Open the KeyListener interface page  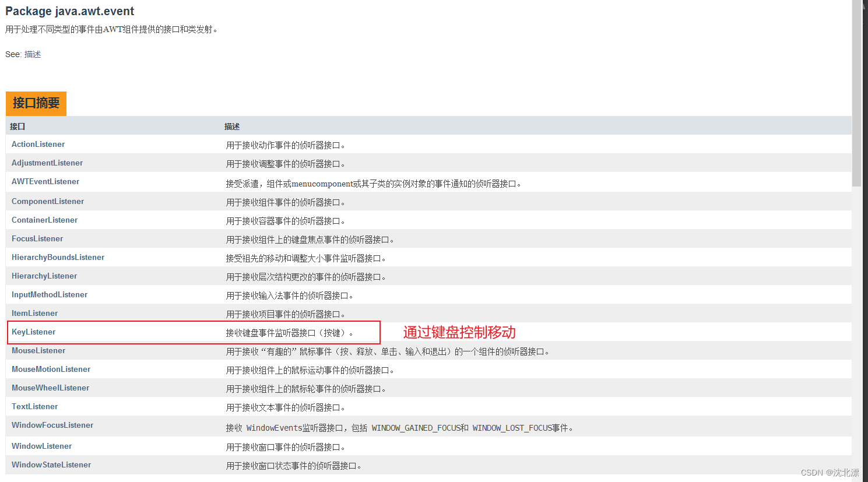coord(33,332)
